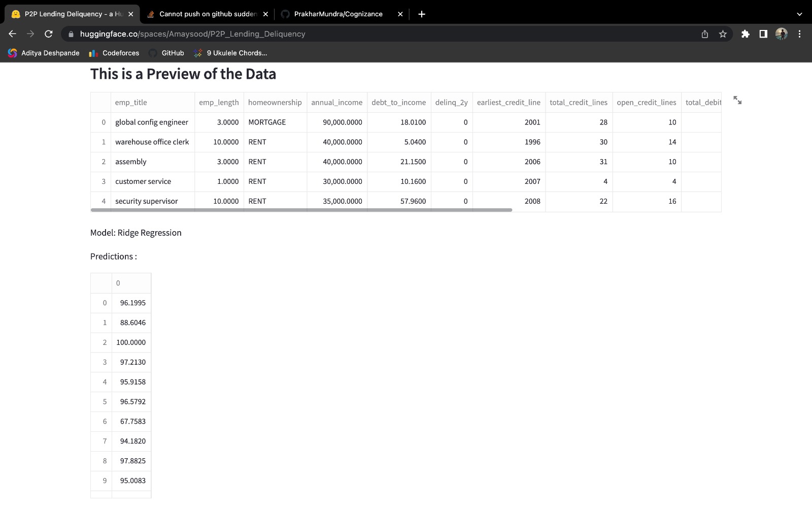Click the Model: Ridge Regression text
Viewport: 812px width, 508px height.
[x=136, y=233]
